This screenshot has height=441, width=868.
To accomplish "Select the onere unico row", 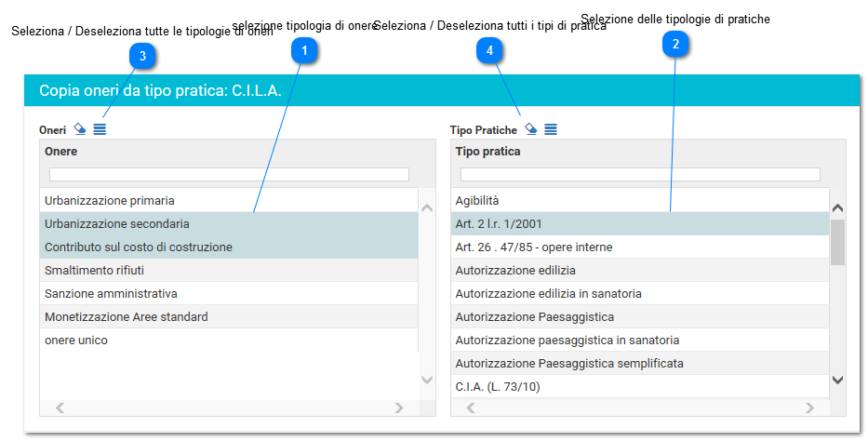I will coord(229,340).
